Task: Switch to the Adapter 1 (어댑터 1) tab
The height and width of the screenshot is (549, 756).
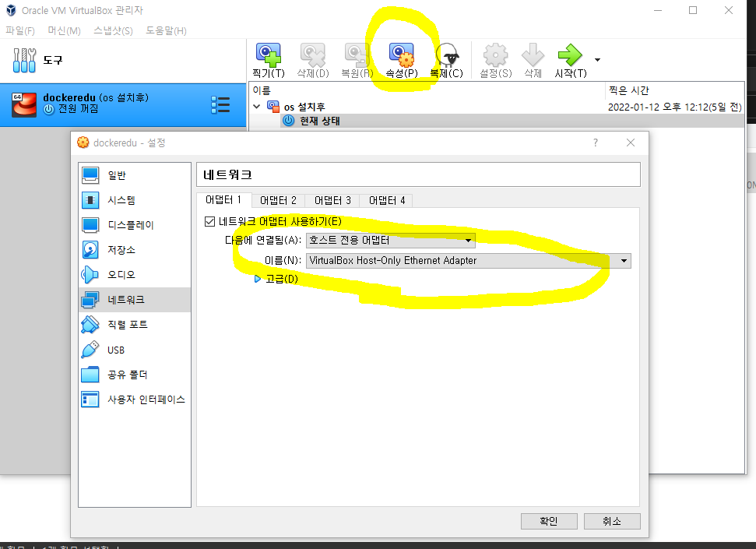Action: (223, 199)
